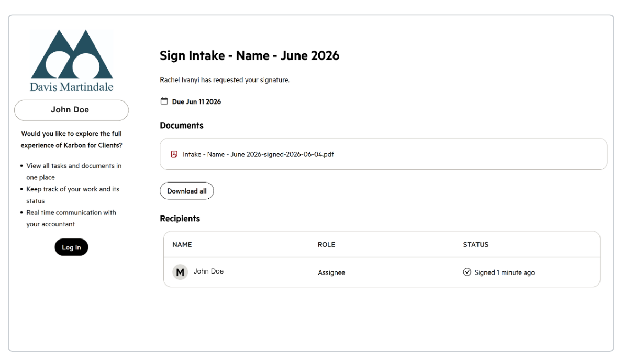
Task: Click the ROLE column header
Action: tap(327, 245)
